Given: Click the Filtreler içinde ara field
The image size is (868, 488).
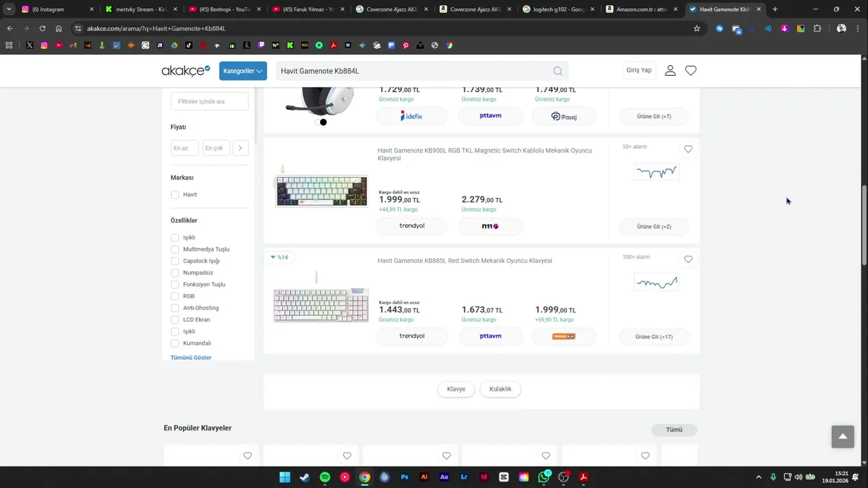Looking at the screenshot, I should click(210, 102).
